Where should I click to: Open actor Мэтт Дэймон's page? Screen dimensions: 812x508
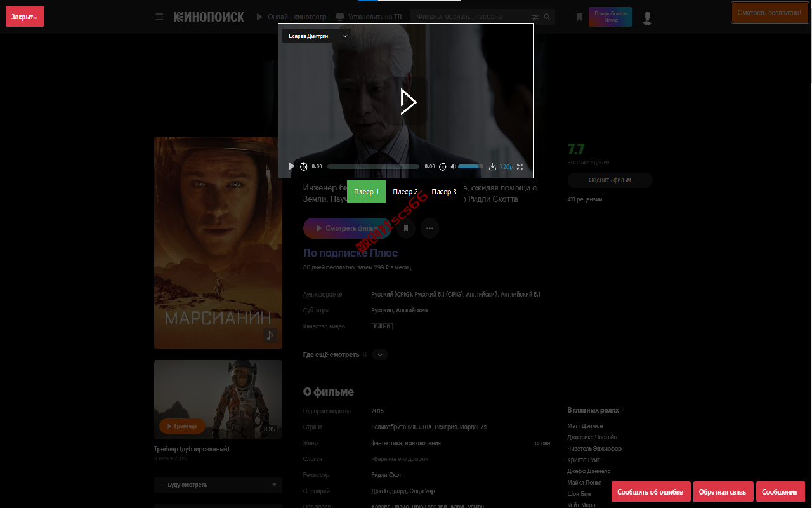click(x=585, y=426)
